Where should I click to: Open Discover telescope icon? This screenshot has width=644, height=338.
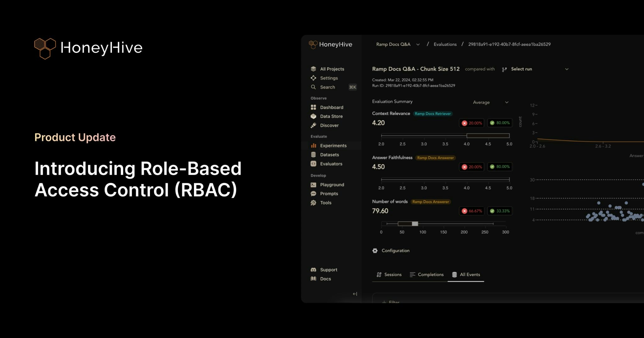(313, 125)
